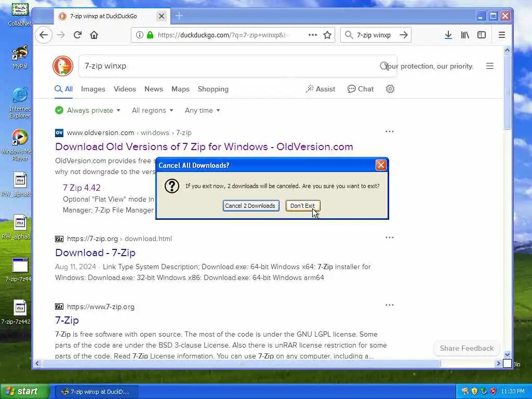532x399 pixels.
Task: Expand the All regions dropdown
Action: tap(153, 110)
